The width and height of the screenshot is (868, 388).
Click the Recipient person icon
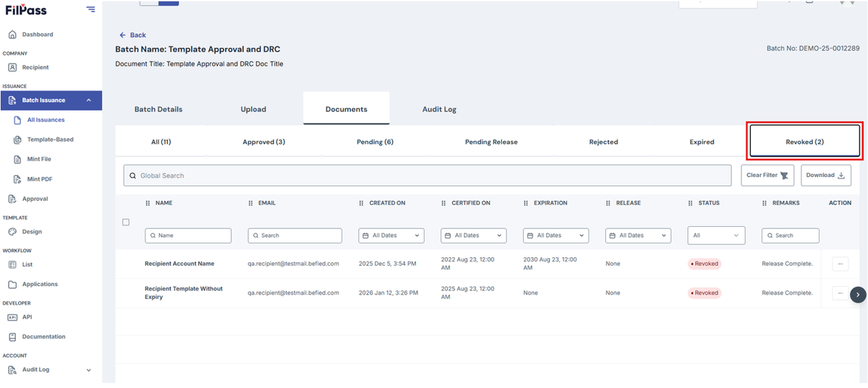click(12, 67)
